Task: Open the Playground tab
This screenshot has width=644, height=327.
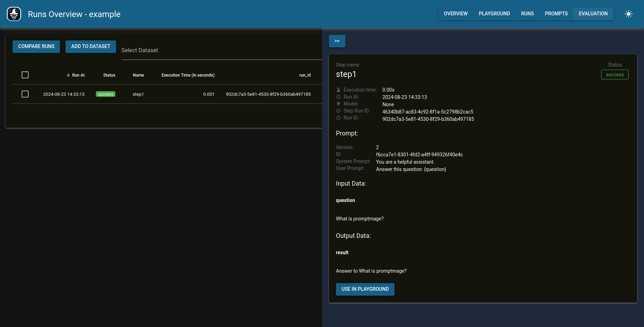Action: pyautogui.click(x=495, y=14)
